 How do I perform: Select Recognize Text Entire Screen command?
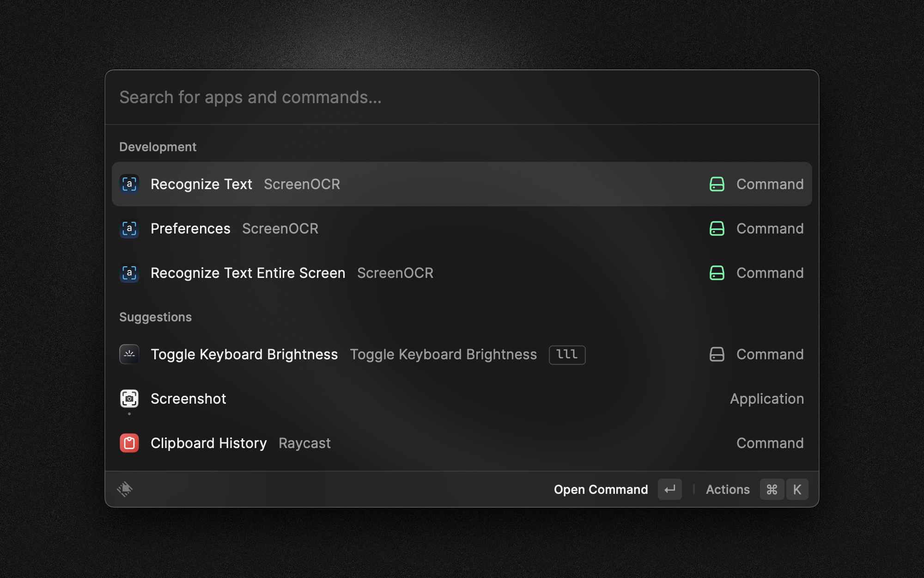tap(462, 273)
